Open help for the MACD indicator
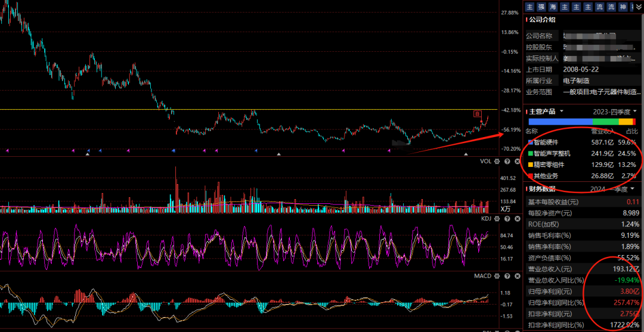Screen dimensions: 644x332 (x=507, y=276)
